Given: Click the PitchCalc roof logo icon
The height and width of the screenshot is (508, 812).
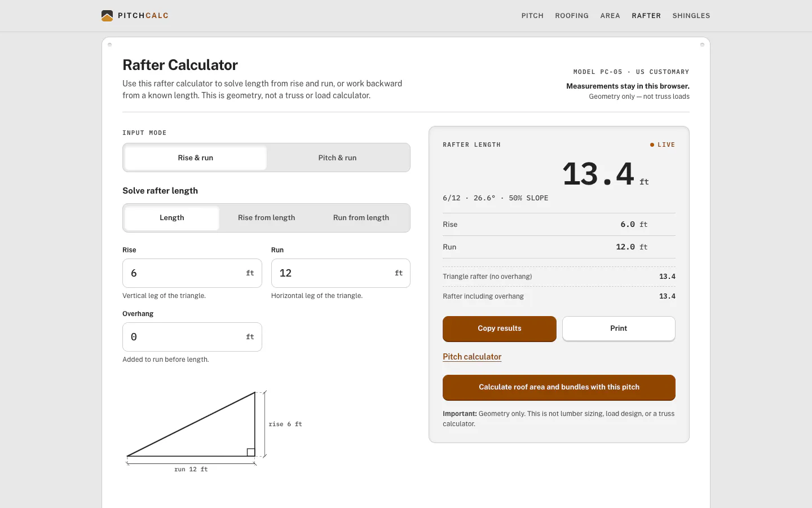Looking at the screenshot, I should tap(107, 16).
